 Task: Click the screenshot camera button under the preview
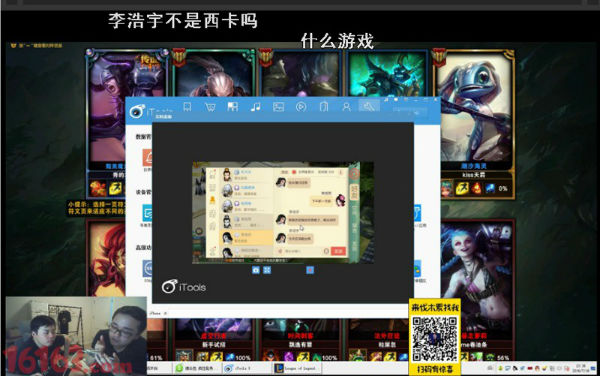click(x=256, y=270)
